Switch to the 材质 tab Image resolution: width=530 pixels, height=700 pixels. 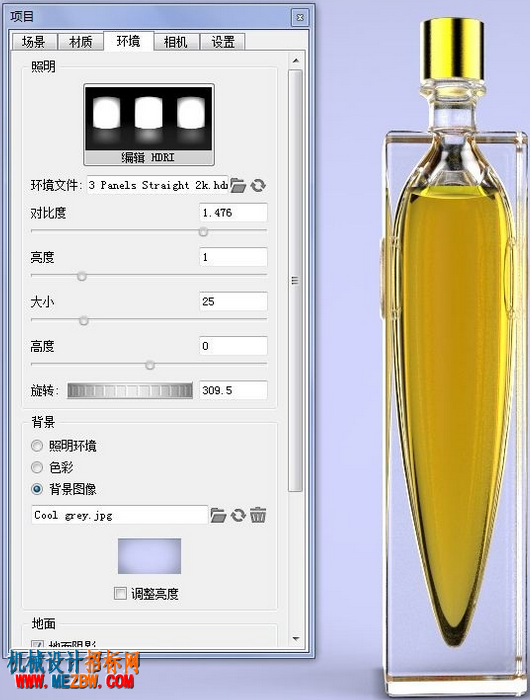[x=81, y=42]
